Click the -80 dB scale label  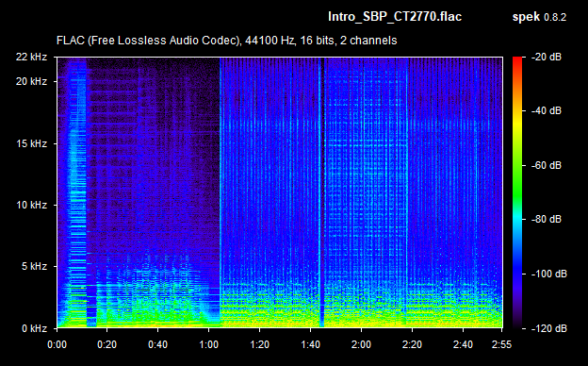coord(546,219)
